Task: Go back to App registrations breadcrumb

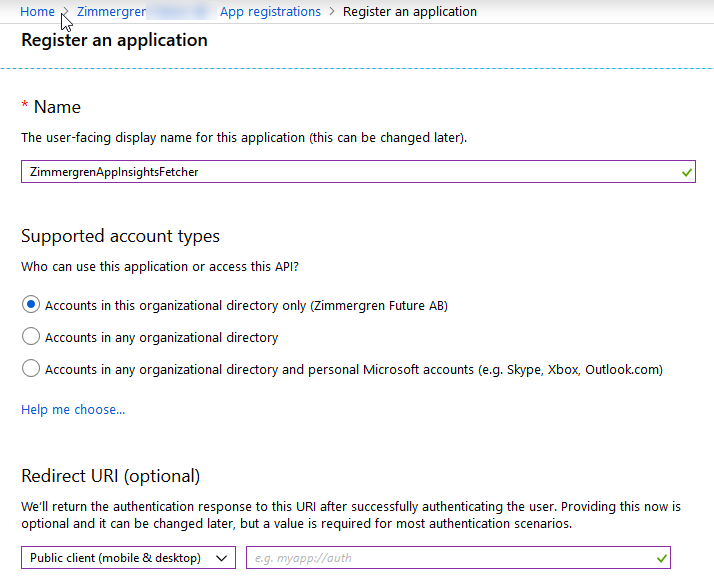Action: click(270, 12)
